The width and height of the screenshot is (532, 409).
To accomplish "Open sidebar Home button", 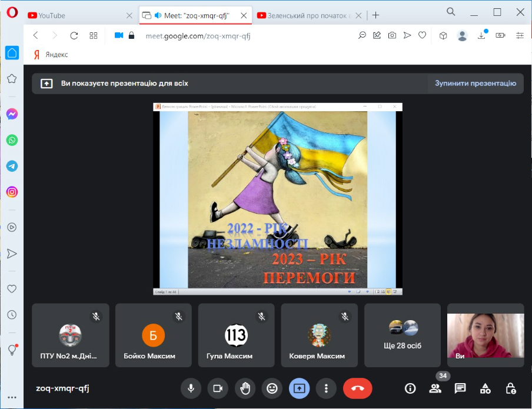I will [x=12, y=52].
